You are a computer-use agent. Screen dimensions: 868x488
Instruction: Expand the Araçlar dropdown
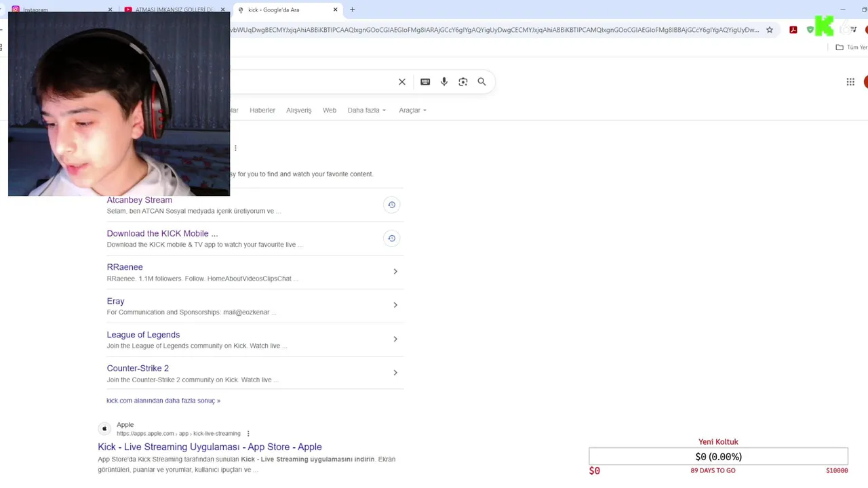(x=412, y=110)
